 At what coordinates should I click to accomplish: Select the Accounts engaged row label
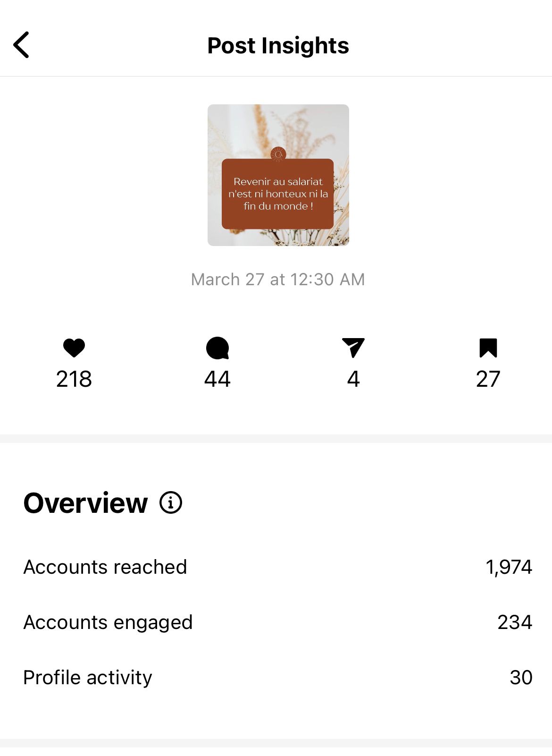tap(108, 622)
